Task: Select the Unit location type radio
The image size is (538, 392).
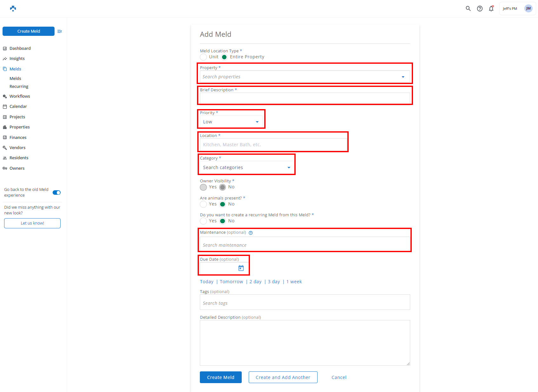Action: [x=204, y=57]
